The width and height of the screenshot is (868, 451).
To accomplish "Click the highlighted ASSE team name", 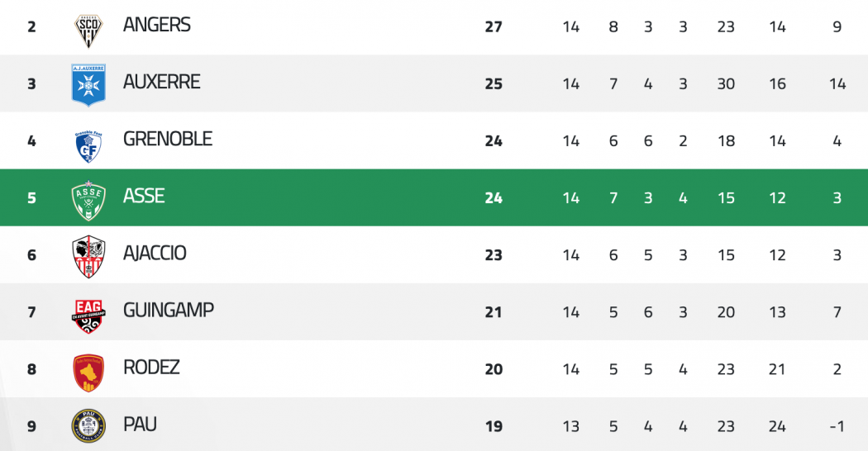I will pos(144,196).
